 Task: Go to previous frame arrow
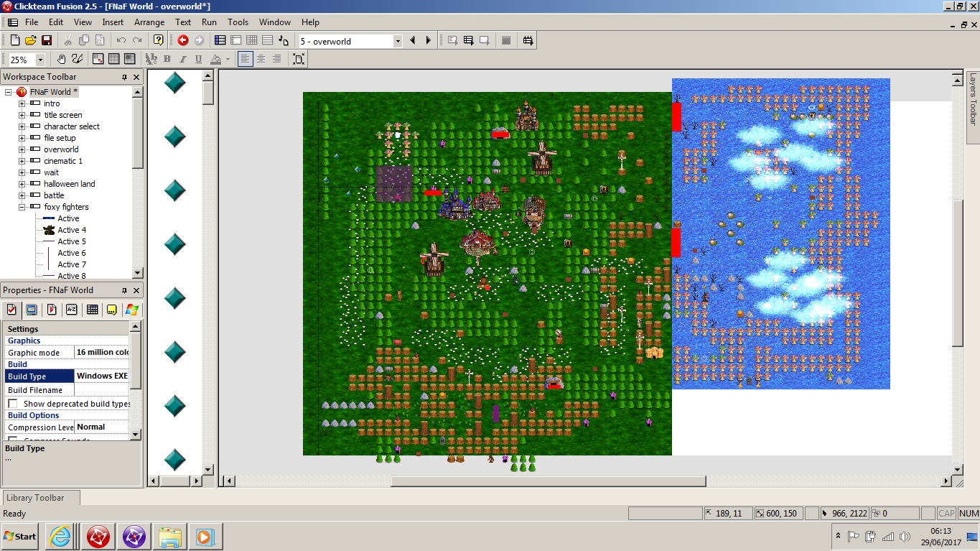[413, 40]
